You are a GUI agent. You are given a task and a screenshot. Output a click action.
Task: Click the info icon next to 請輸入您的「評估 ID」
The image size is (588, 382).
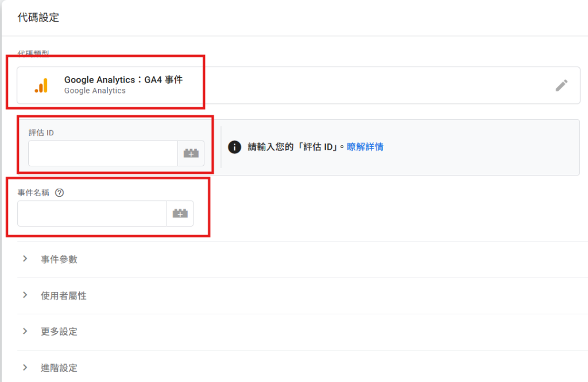coord(234,147)
